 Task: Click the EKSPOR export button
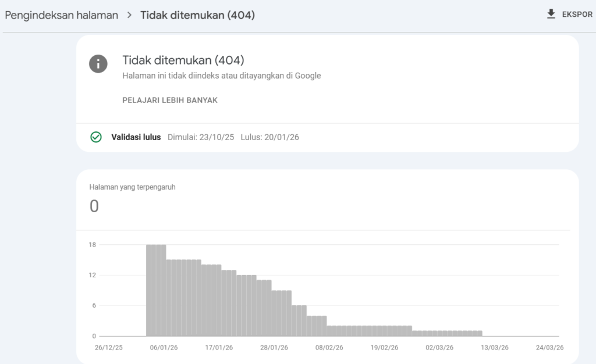(x=569, y=14)
